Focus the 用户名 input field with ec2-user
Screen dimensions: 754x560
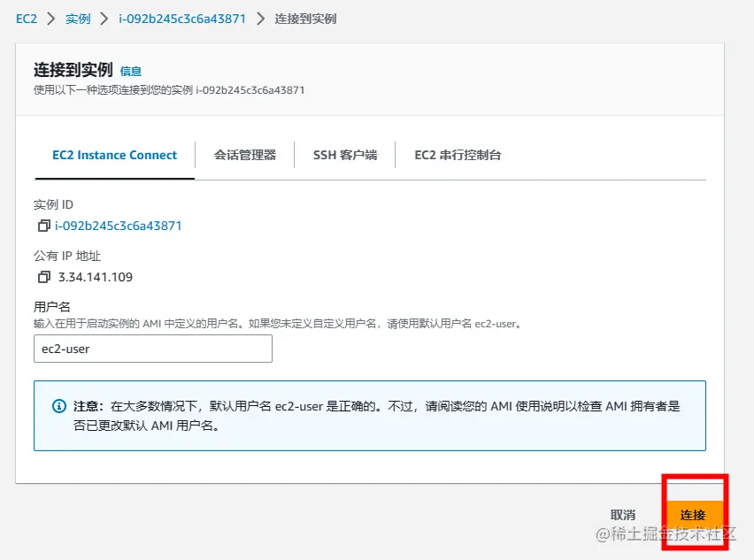click(x=153, y=349)
